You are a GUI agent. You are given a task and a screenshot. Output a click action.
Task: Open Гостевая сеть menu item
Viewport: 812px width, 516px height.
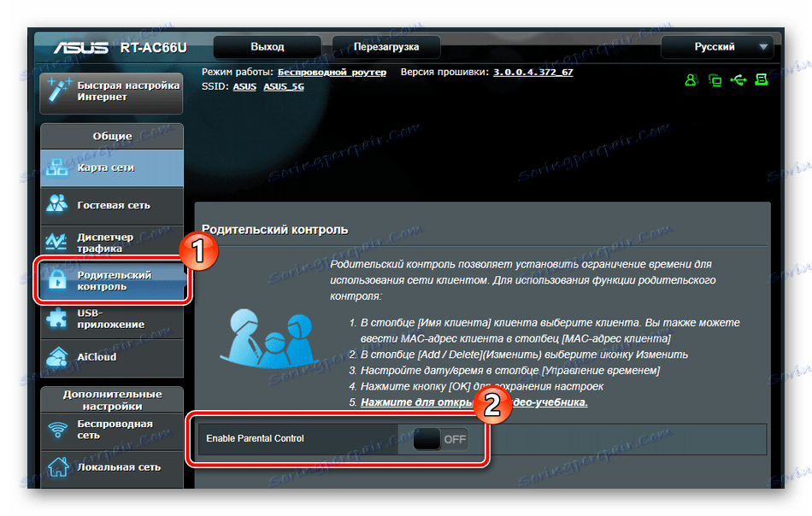coord(112,205)
